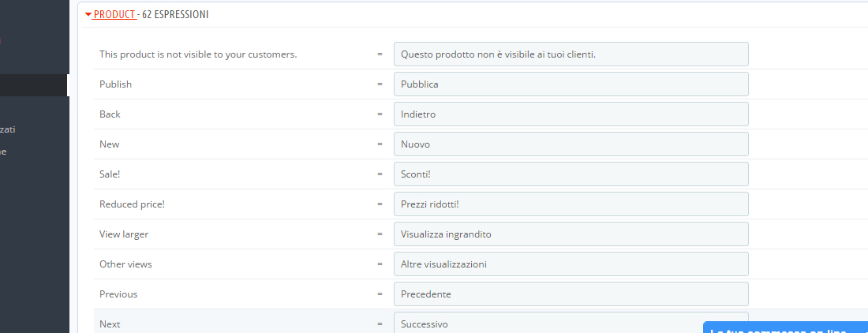The height and width of the screenshot is (333, 868).
Task: Focus the 'Precedente' translation input
Action: (x=571, y=294)
